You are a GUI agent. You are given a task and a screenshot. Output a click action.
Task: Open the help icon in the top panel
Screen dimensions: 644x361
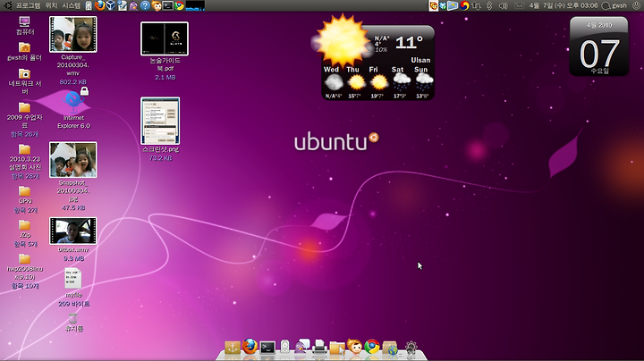[145, 5]
